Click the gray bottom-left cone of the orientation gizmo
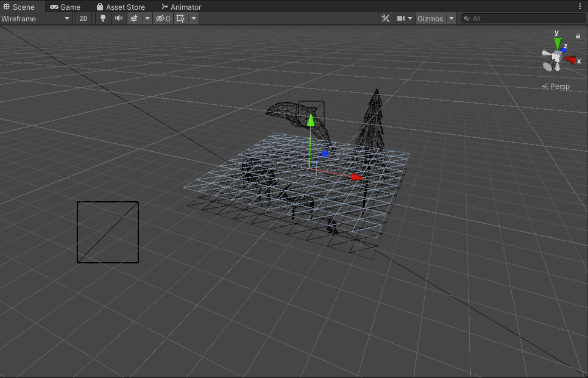The height and width of the screenshot is (378, 588). pos(548,66)
